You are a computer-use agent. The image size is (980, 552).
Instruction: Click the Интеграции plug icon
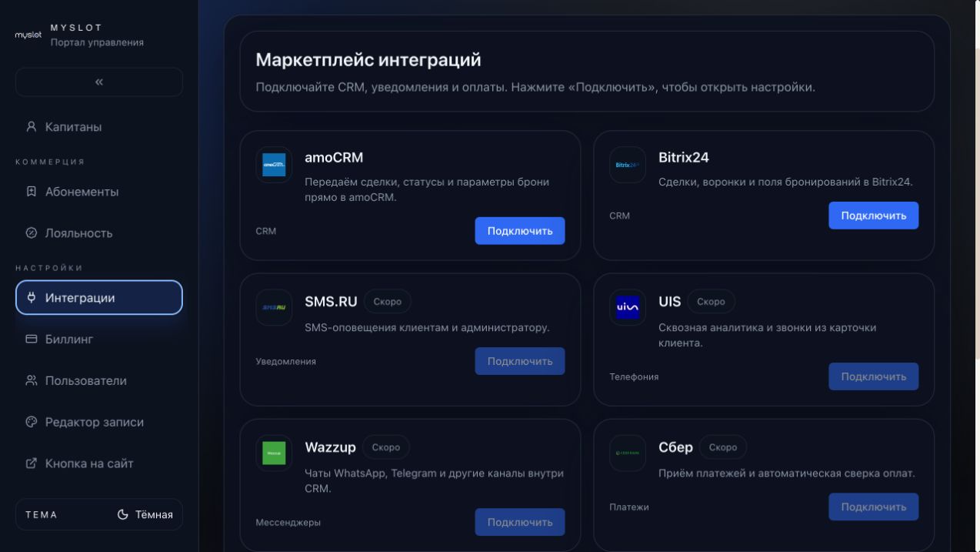[32, 298]
